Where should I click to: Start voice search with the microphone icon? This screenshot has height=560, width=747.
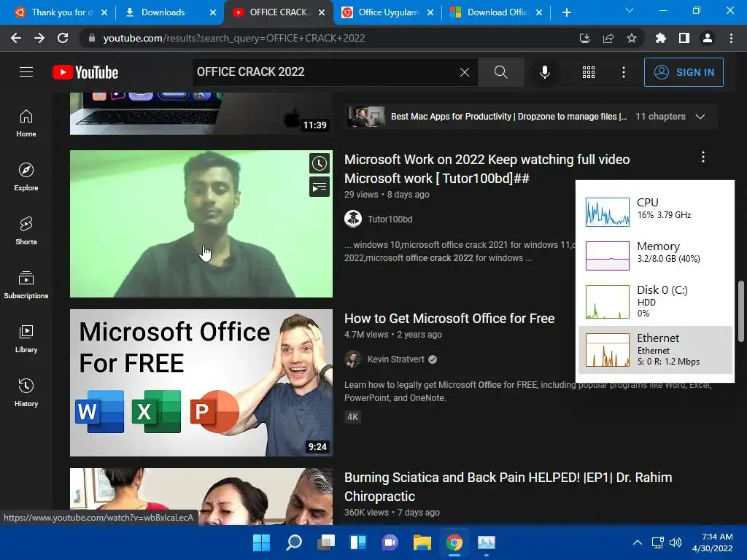pyautogui.click(x=544, y=72)
